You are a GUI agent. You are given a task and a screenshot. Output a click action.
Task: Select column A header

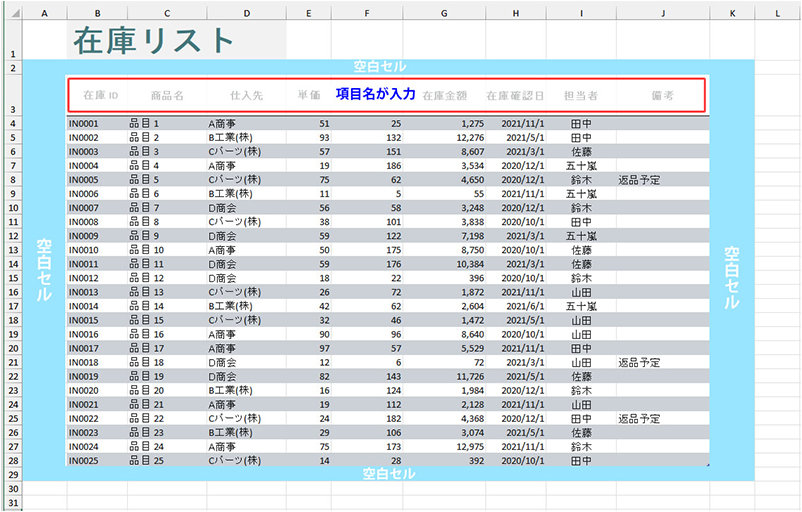tap(44, 14)
